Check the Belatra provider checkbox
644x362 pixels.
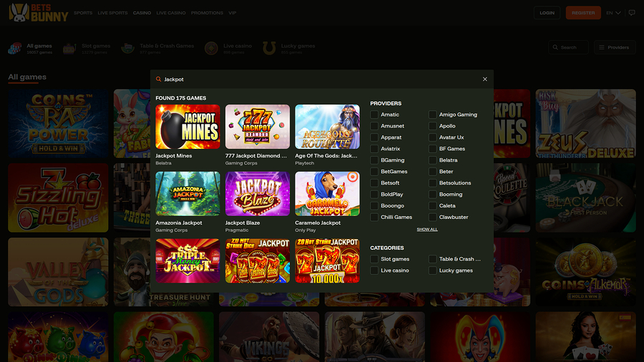point(432,160)
